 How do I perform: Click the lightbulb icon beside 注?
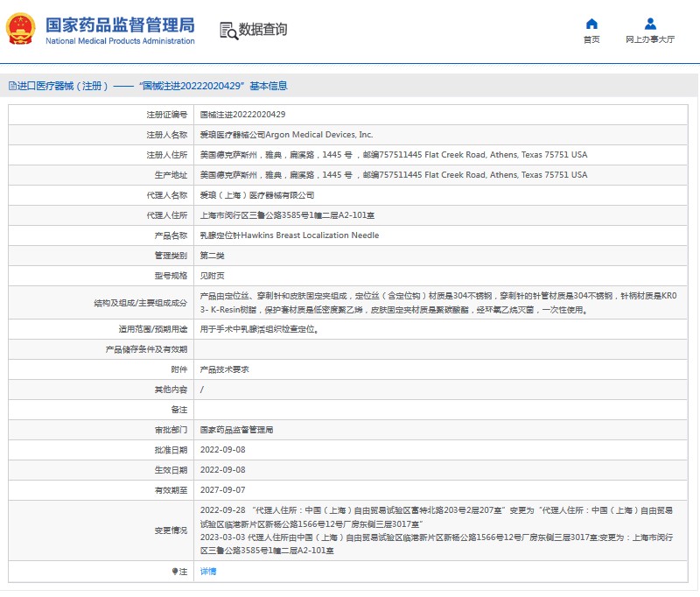(175, 571)
